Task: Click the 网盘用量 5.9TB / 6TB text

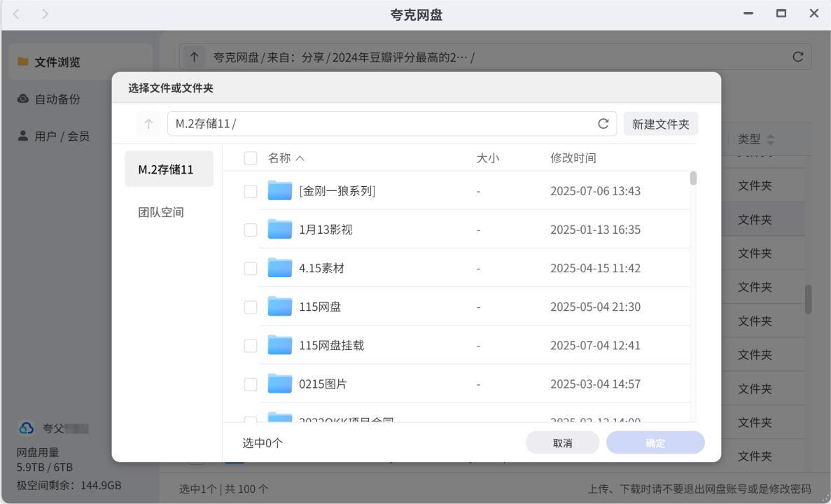Action: pyautogui.click(x=45, y=459)
